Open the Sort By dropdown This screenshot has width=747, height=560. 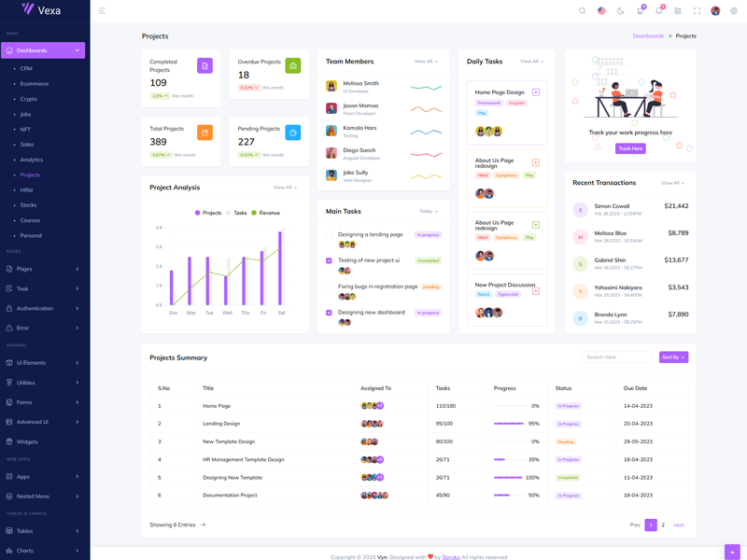coord(673,357)
